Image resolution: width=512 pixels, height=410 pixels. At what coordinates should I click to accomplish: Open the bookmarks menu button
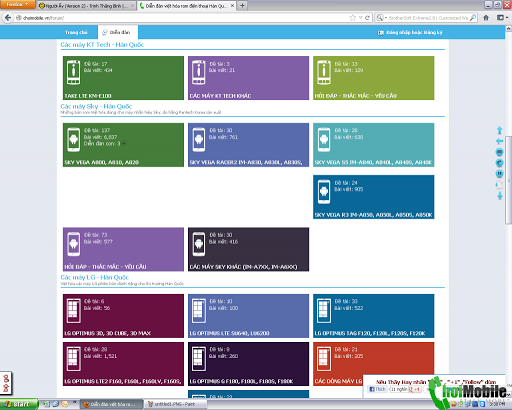(502, 18)
